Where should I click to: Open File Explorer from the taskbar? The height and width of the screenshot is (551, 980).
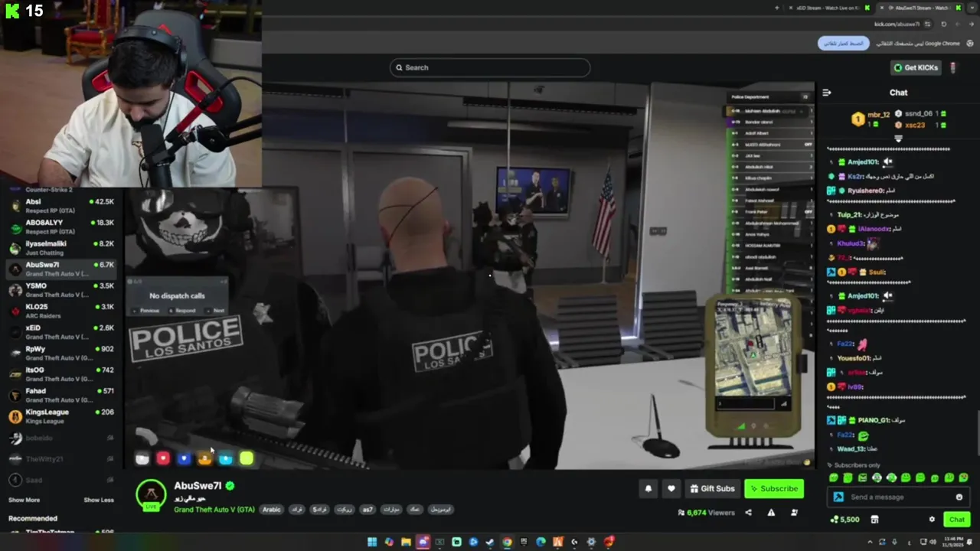click(406, 542)
